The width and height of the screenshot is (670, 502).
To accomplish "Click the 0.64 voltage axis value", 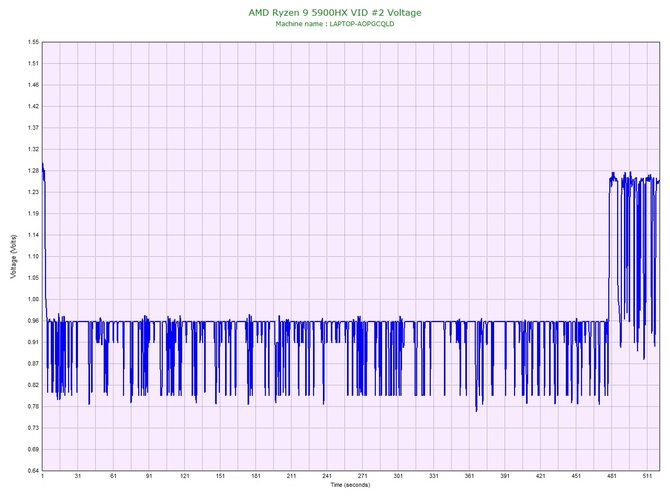I will coord(33,471).
